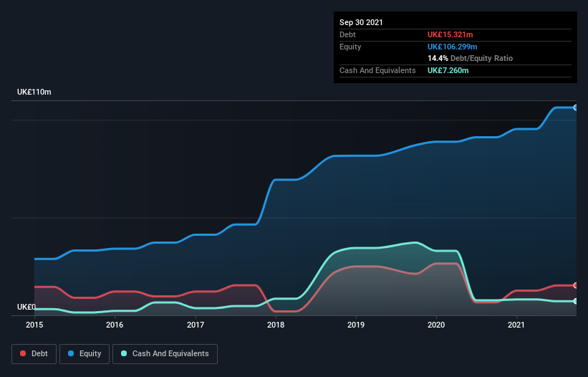588x377 pixels.
Task: Click the UK£0 y-axis label
Action: tap(26, 307)
